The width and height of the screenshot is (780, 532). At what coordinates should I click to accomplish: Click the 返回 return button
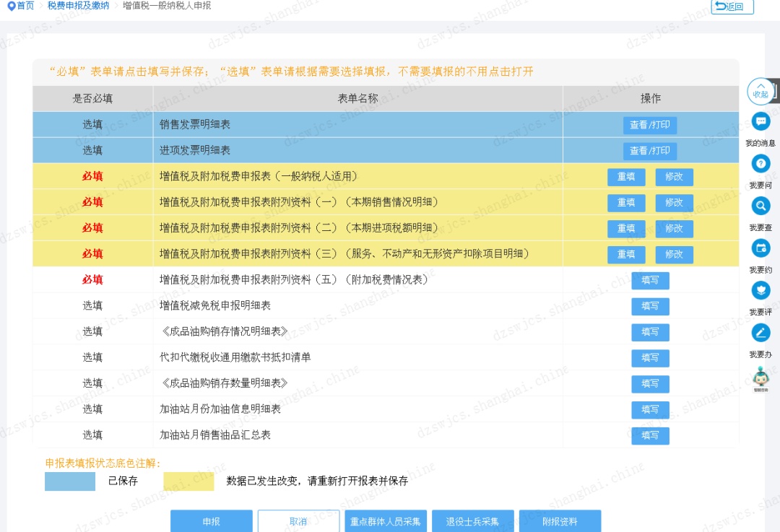[731, 7]
